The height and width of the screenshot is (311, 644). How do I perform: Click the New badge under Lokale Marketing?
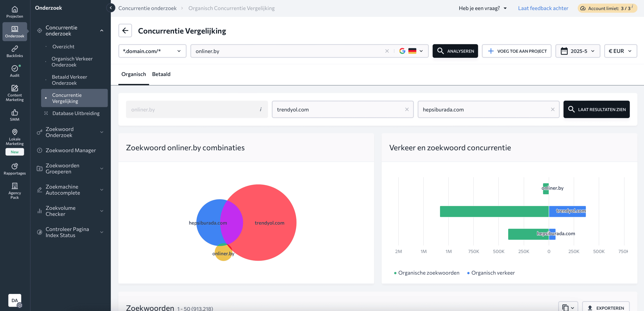(x=15, y=152)
